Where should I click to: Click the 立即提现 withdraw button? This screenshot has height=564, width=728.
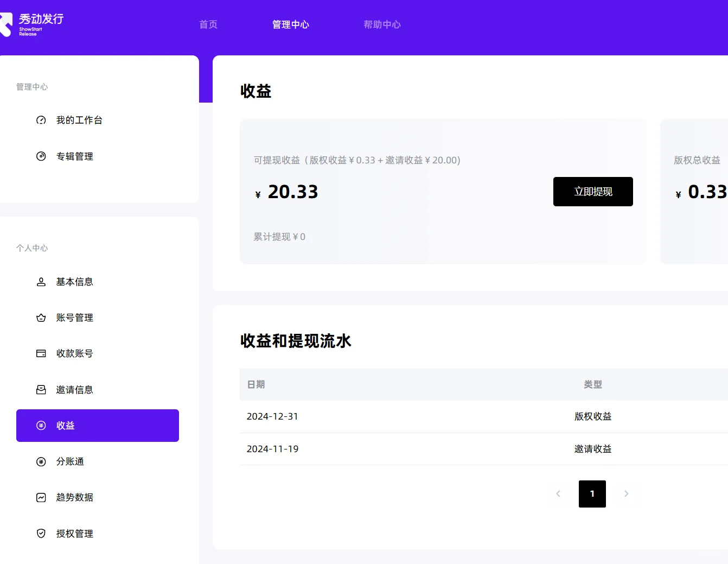[592, 192]
